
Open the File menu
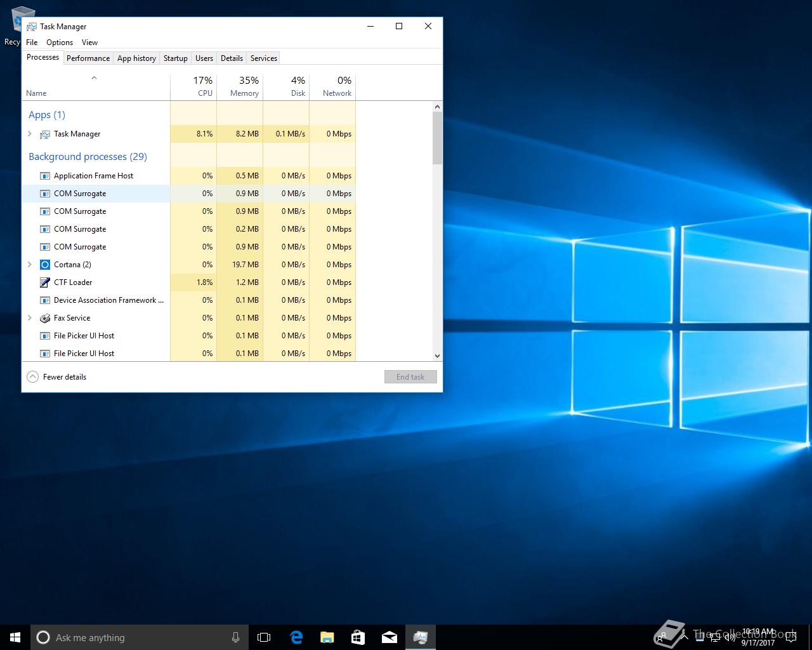(x=32, y=43)
